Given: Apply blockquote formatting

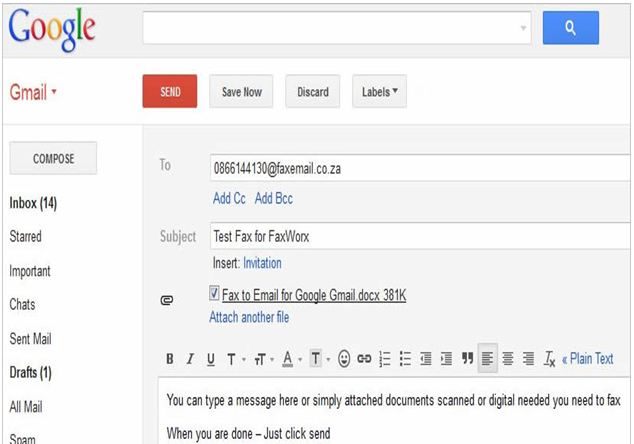Looking at the screenshot, I should click(467, 358).
